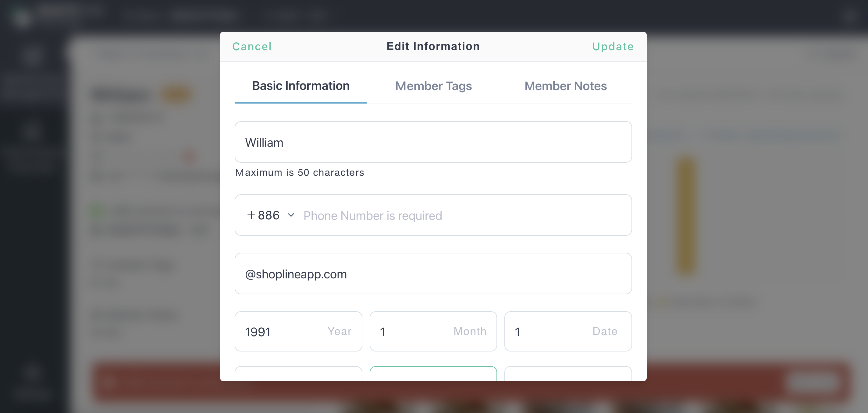
Task: Click the chevron arrow beside +886
Action: tap(291, 215)
